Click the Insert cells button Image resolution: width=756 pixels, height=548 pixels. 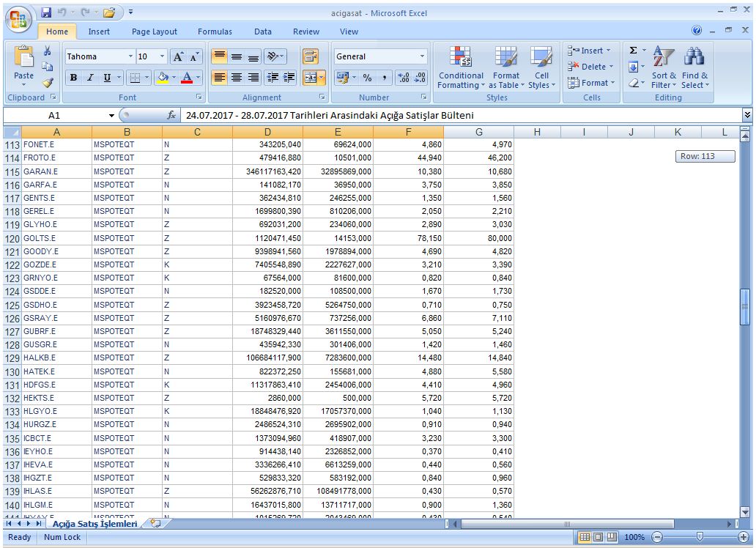point(589,50)
